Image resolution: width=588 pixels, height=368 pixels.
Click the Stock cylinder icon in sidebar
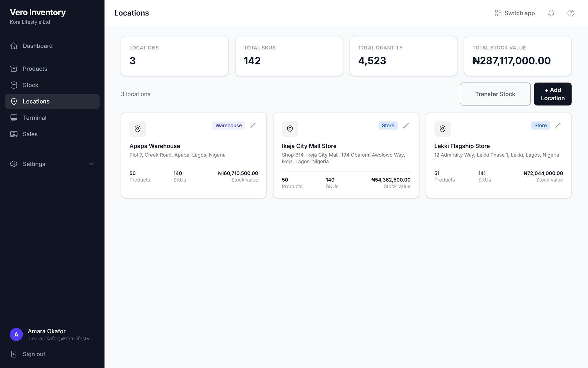[14, 85]
